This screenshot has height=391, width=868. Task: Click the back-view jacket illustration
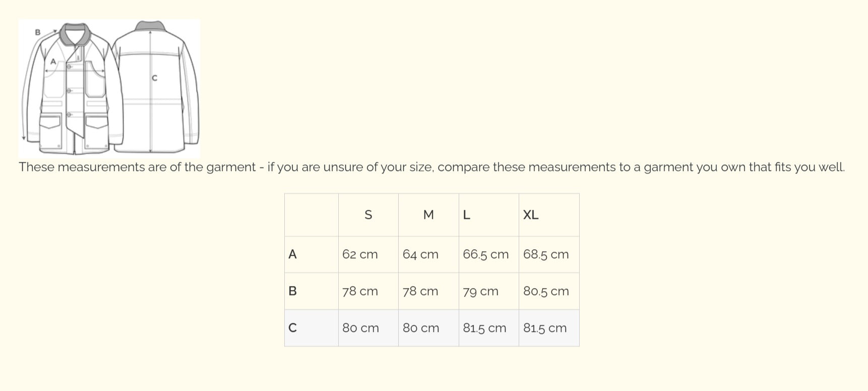[x=156, y=88]
